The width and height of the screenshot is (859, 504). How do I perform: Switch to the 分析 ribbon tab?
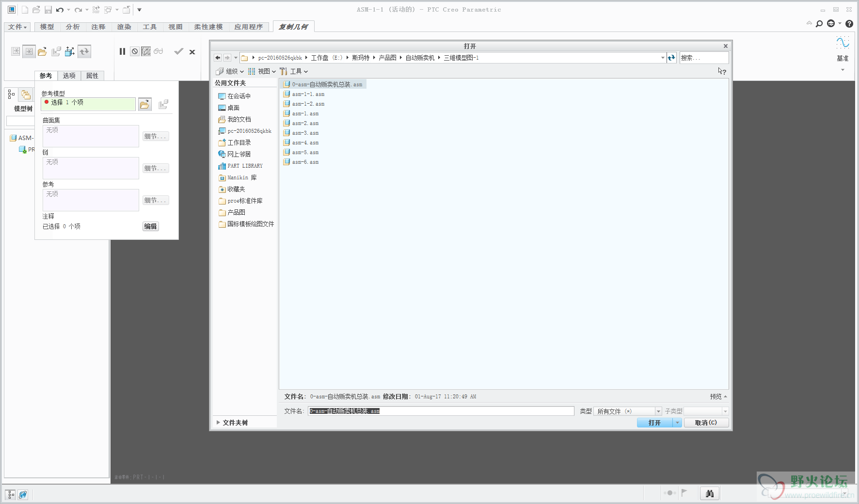73,27
